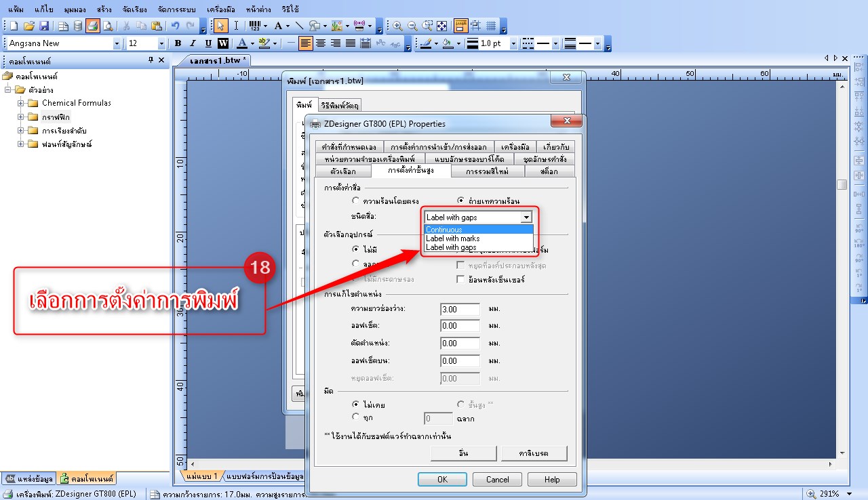Select ถ่ายเทความร้อน radio button

461,201
